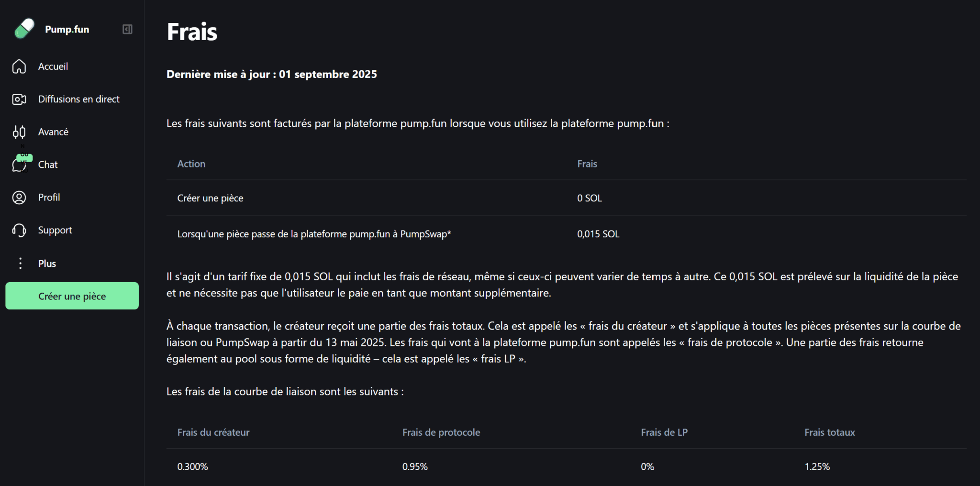Click the Support headset icon
Screen dimensions: 980x486
pos(19,230)
